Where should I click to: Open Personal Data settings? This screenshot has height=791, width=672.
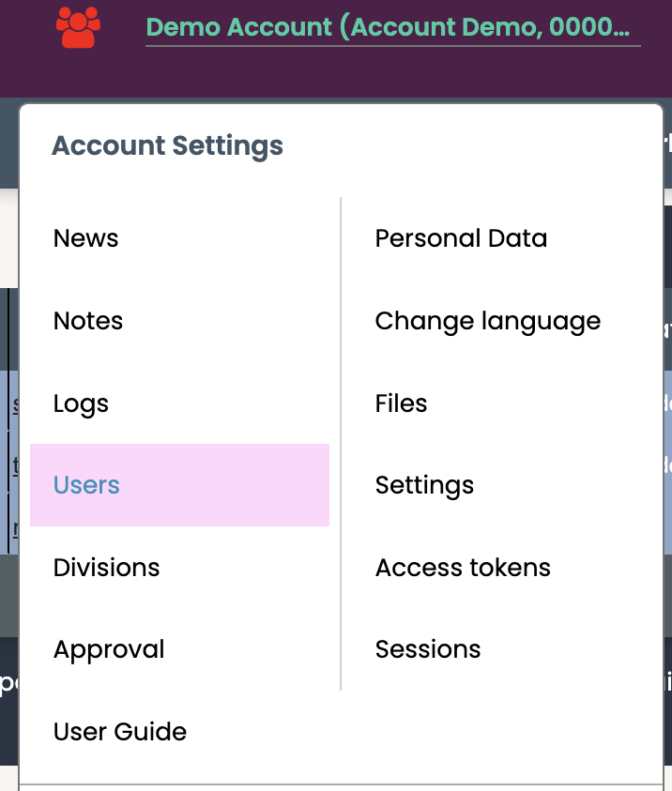[x=461, y=238]
